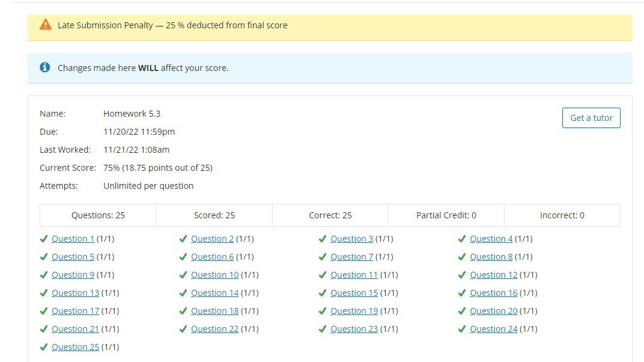Viewport: 644px width, 362px height.
Task: Click the last worked time 11/21/22 1:08am
Action: pyautogui.click(x=136, y=150)
